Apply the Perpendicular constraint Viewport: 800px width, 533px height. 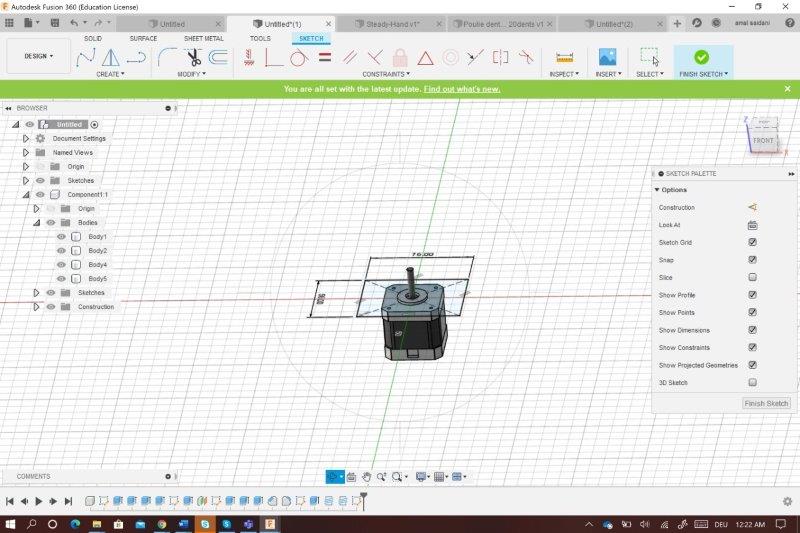tap(375, 57)
